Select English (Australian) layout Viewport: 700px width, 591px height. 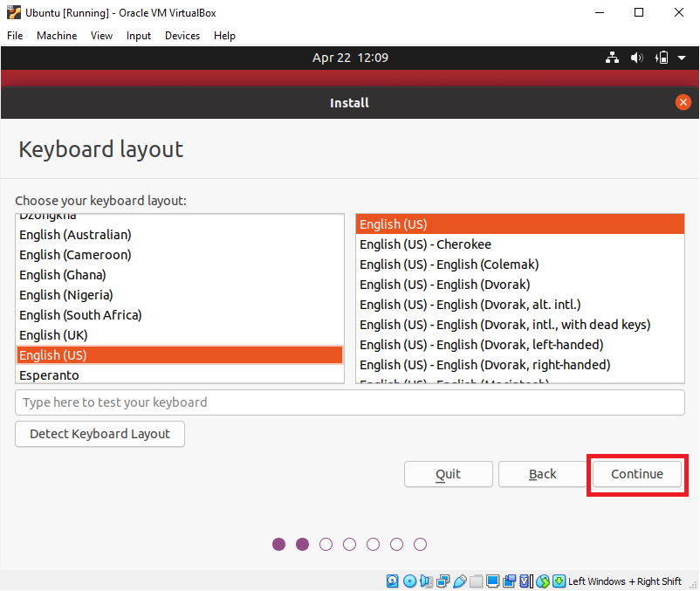(180, 235)
